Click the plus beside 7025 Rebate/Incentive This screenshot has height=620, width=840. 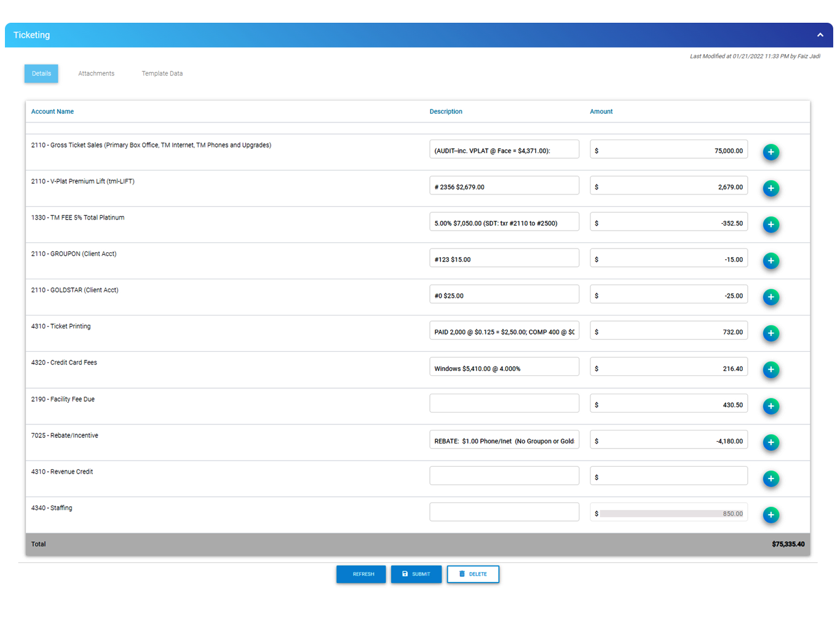point(771,442)
